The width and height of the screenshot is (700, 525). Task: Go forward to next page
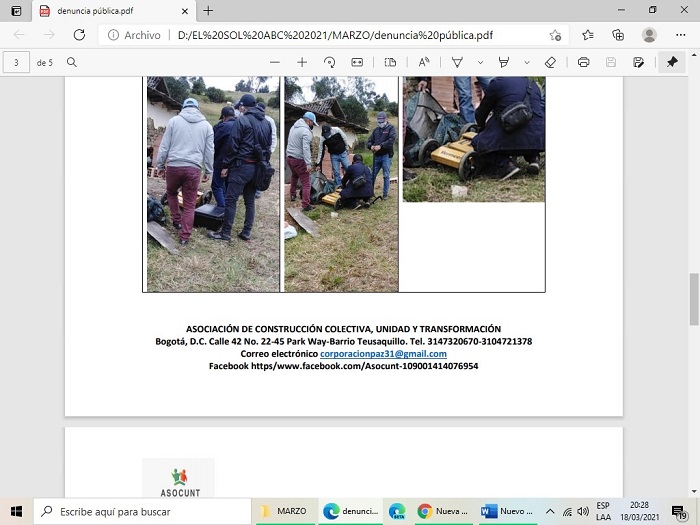[x=49, y=35]
